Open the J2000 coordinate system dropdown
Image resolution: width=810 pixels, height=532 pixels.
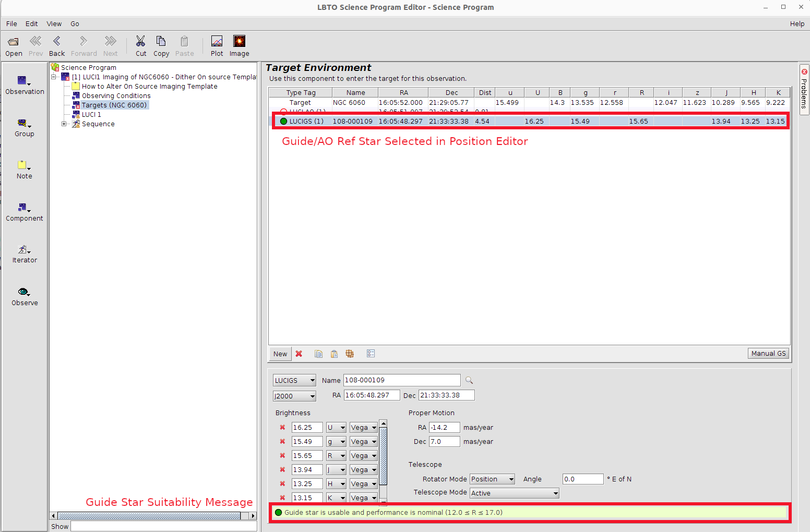pos(294,396)
